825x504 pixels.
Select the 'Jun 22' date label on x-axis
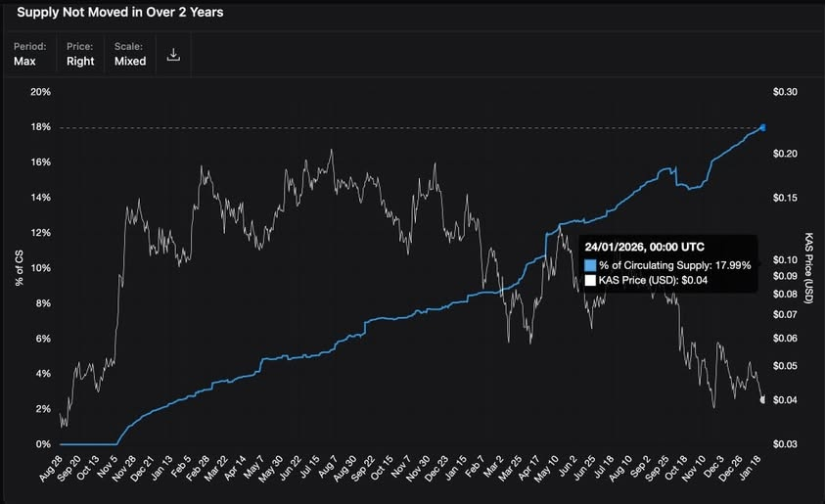coord(291,468)
